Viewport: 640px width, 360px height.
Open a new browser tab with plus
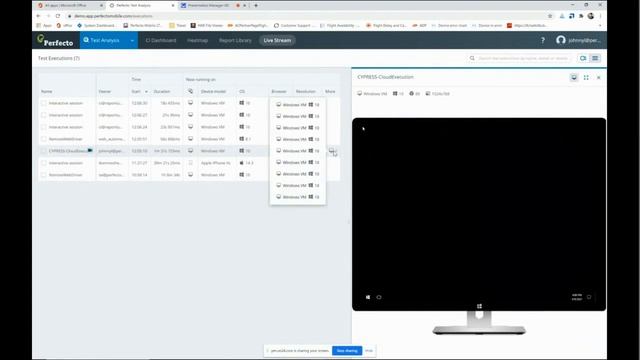(x=256, y=5)
